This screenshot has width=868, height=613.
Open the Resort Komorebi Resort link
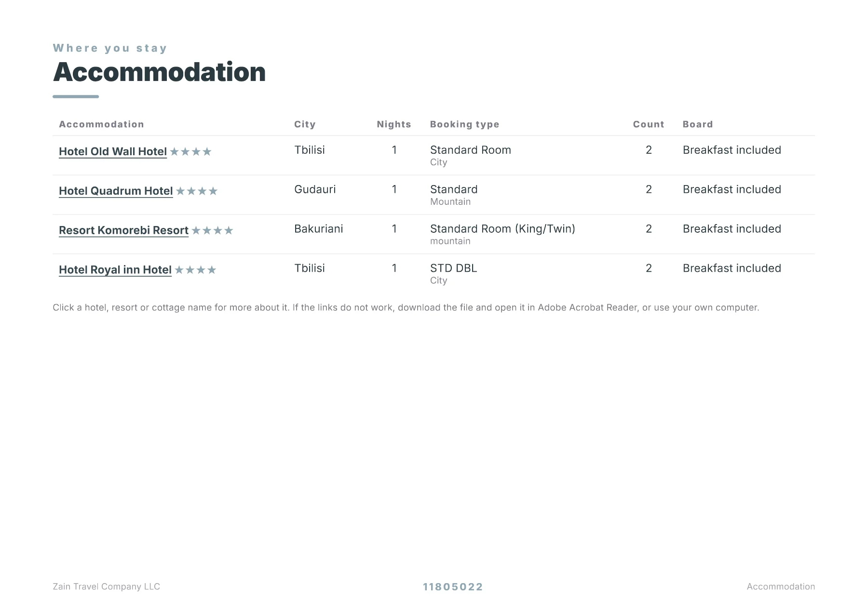click(x=123, y=230)
